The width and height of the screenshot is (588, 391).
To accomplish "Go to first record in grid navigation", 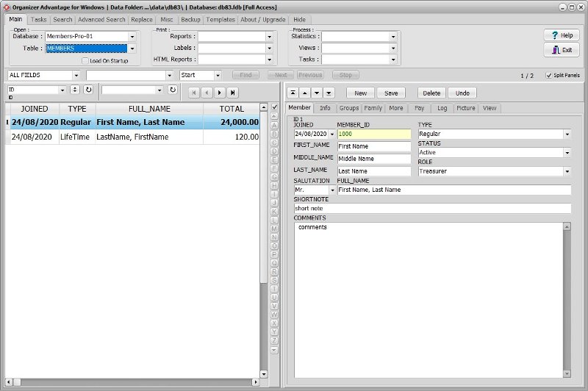I will click(x=194, y=93).
